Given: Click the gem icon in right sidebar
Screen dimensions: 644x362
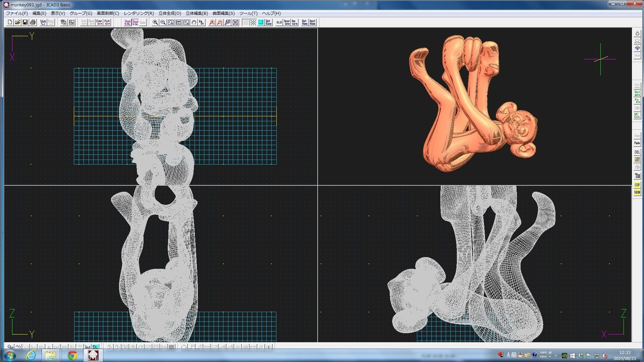Looking at the screenshot, I should tap(637, 48).
